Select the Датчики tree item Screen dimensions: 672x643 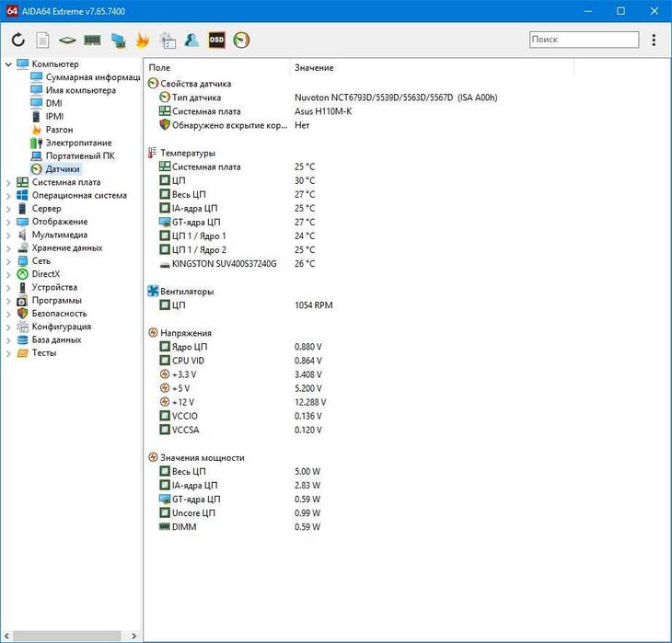click(63, 169)
